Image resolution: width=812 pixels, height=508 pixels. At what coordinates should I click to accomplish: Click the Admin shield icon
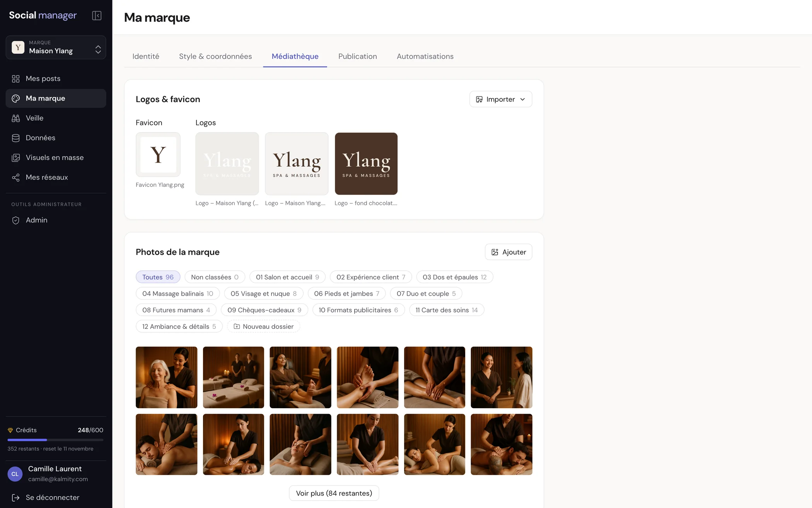(x=15, y=220)
